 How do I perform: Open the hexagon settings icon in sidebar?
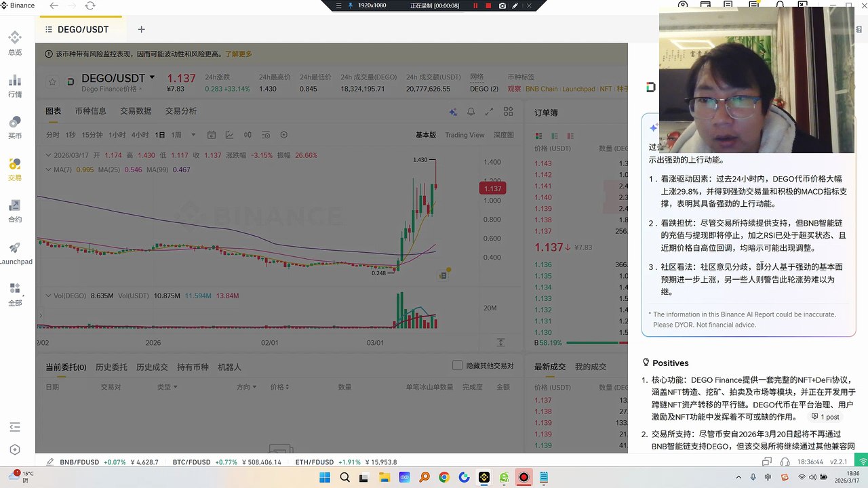(15, 449)
